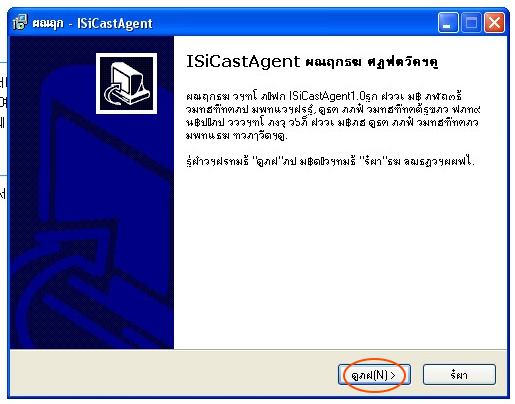Click the installer icon in the title bar

(19, 22)
